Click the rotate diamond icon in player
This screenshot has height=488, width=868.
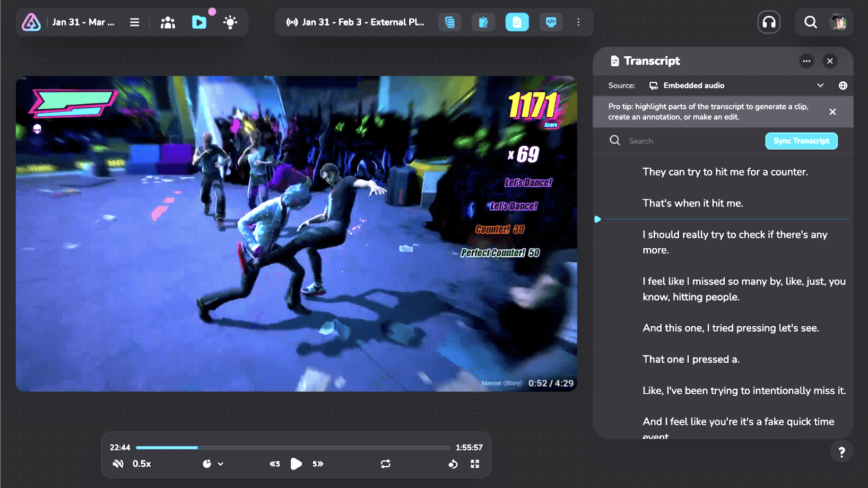point(453,464)
